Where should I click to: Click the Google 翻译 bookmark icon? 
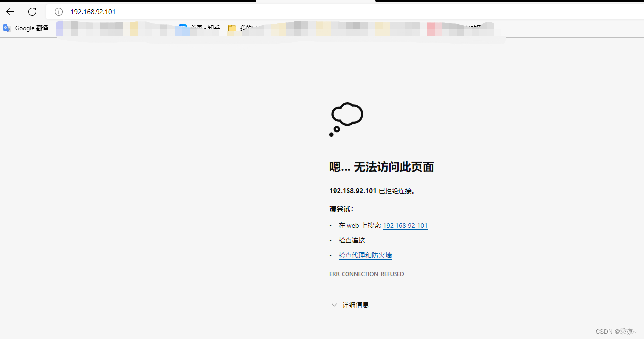(x=7, y=28)
